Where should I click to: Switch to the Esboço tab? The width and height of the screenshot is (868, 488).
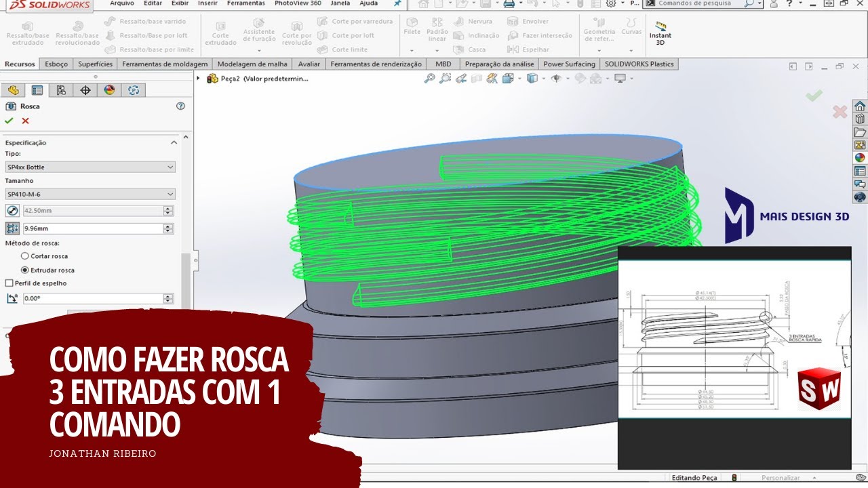click(56, 64)
